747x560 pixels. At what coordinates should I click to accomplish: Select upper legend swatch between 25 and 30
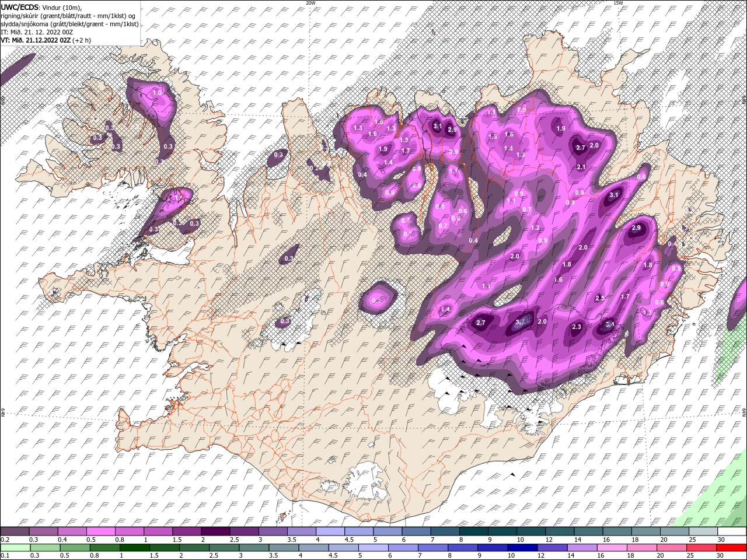pyautogui.click(x=703, y=531)
